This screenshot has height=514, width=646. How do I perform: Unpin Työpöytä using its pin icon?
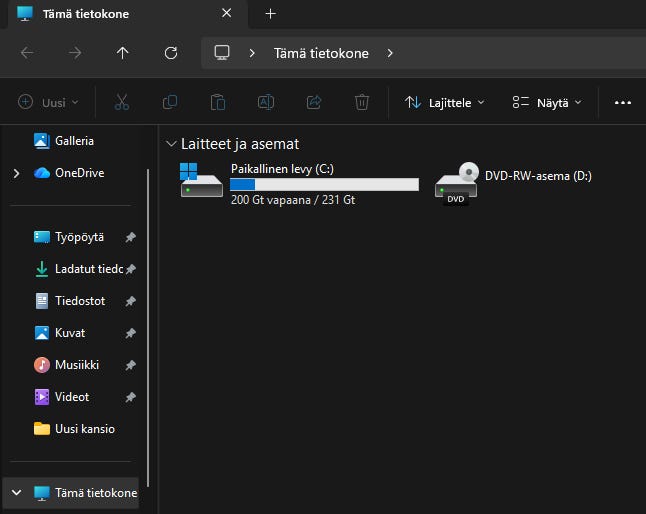130,238
